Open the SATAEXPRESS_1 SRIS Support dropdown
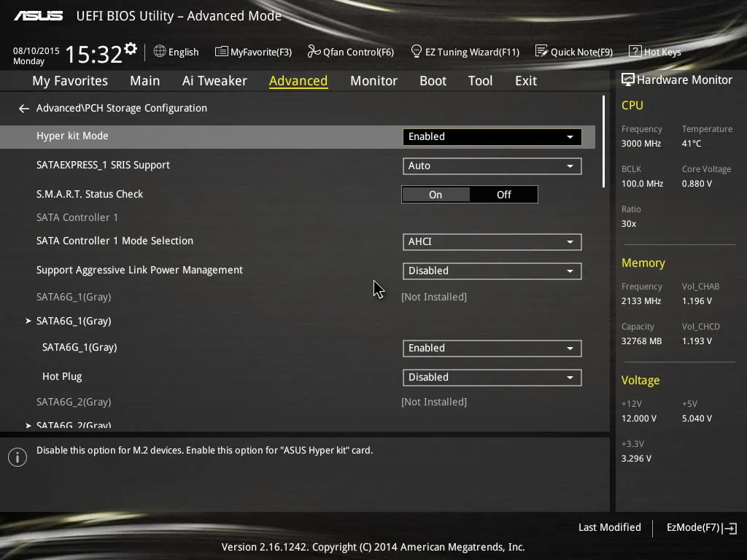Image resolution: width=747 pixels, height=560 pixels. pyautogui.click(x=492, y=166)
